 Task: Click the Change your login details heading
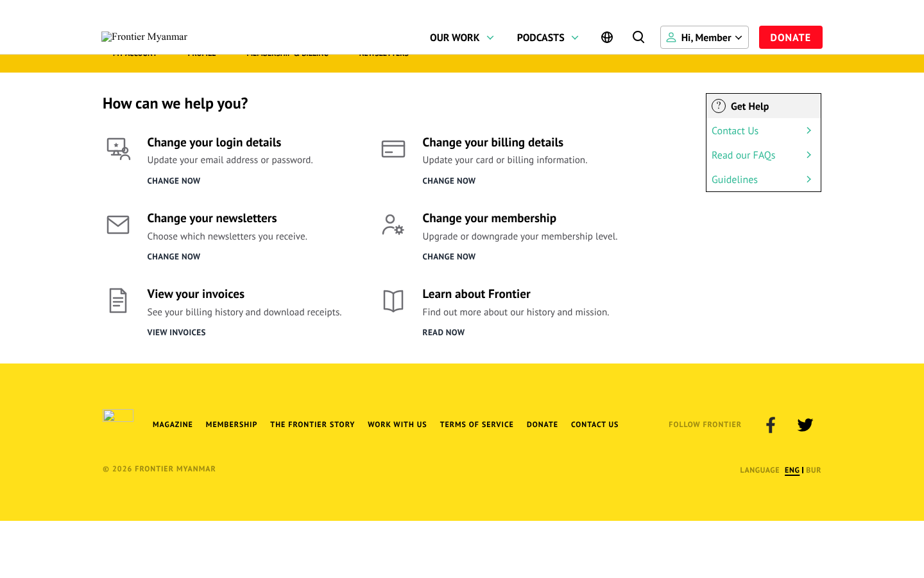click(x=214, y=142)
